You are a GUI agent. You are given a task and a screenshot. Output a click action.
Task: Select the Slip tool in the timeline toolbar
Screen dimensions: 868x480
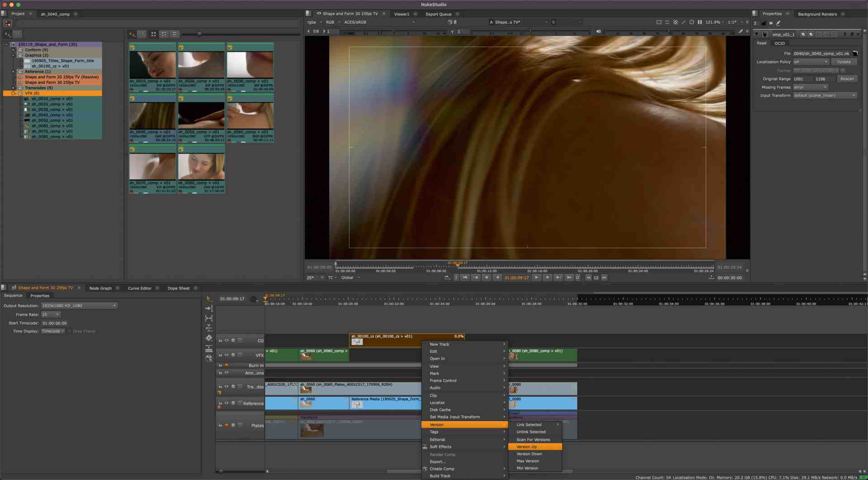click(209, 318)
